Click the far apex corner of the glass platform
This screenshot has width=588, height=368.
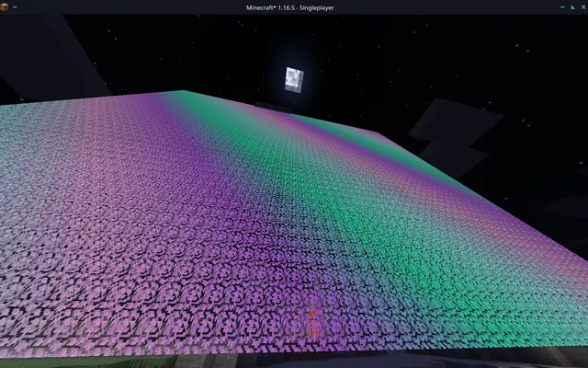pos(183,91)
